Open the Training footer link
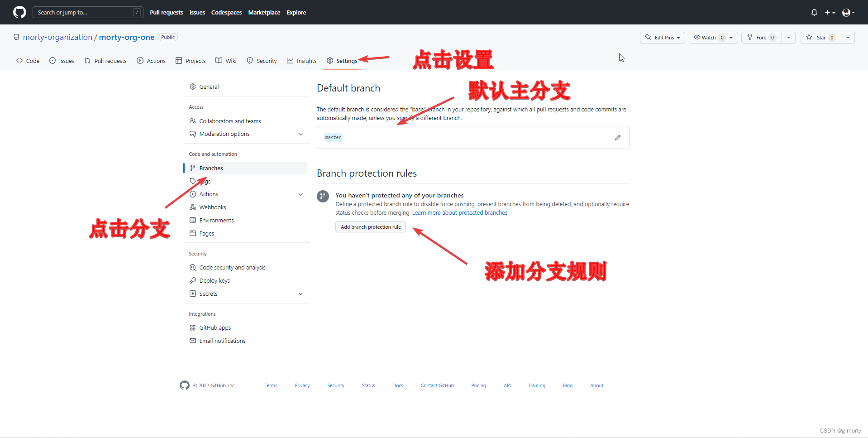The height and width of the screenshot is (438, 868). [x=537, y=385]
